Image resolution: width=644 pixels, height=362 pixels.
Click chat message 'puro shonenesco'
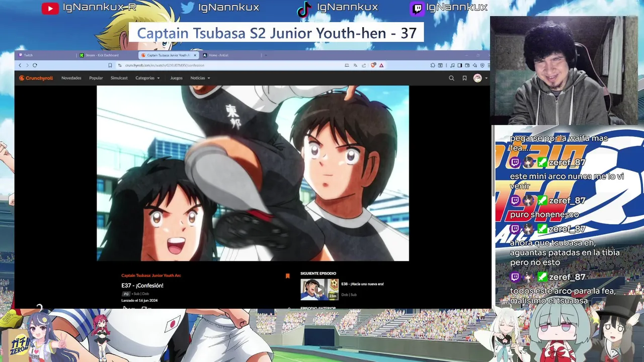544,215
